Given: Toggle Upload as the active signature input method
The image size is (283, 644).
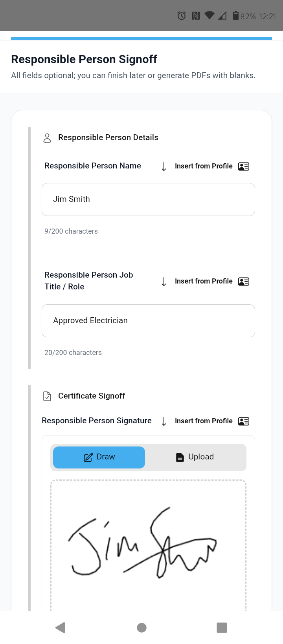Looking at the screenshot, I should click(x=195, y=457).
